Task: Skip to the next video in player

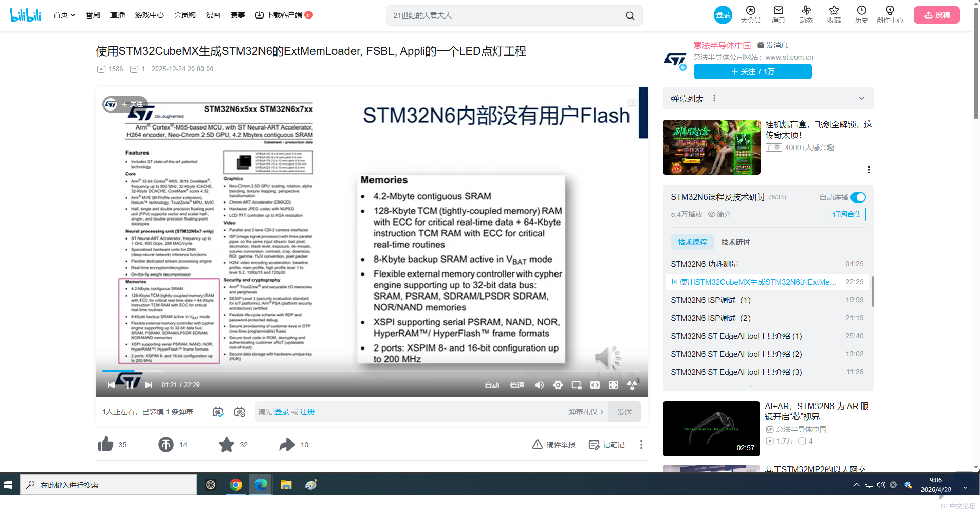Action: (149, 385)
